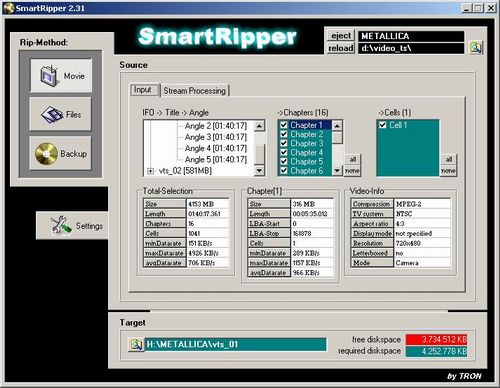500x388 pixels.
Task: Select the Files rip method
Action: [61, 114]
